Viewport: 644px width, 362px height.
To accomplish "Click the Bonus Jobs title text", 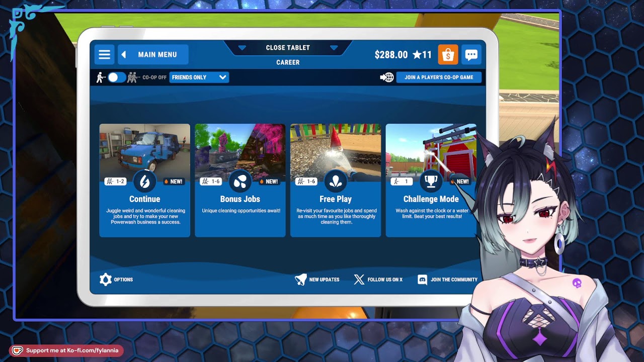I will (x=240, y=199).
